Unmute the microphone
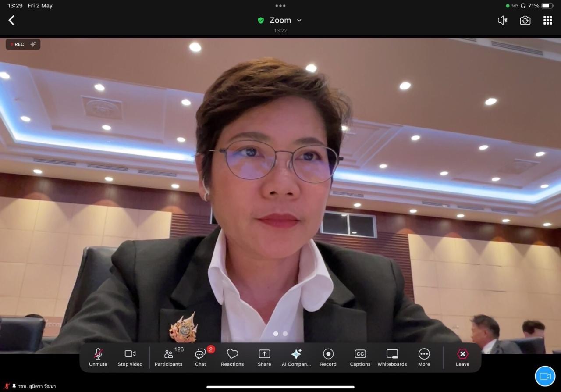The width and height of the screenshot is (561, 392). click(x=98, y=357)
